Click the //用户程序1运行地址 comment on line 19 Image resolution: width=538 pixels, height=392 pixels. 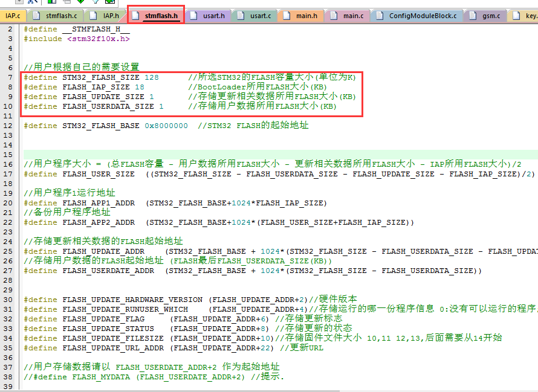point(70,193)
